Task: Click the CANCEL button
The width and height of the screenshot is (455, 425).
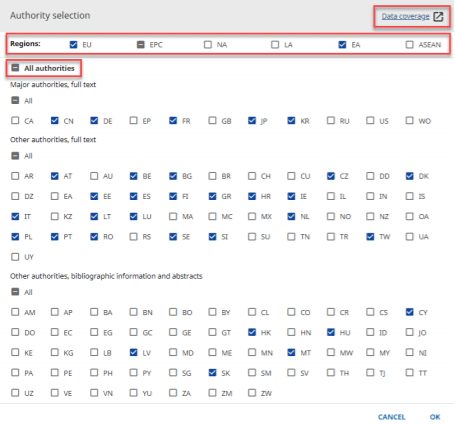Action: (391, 417)
